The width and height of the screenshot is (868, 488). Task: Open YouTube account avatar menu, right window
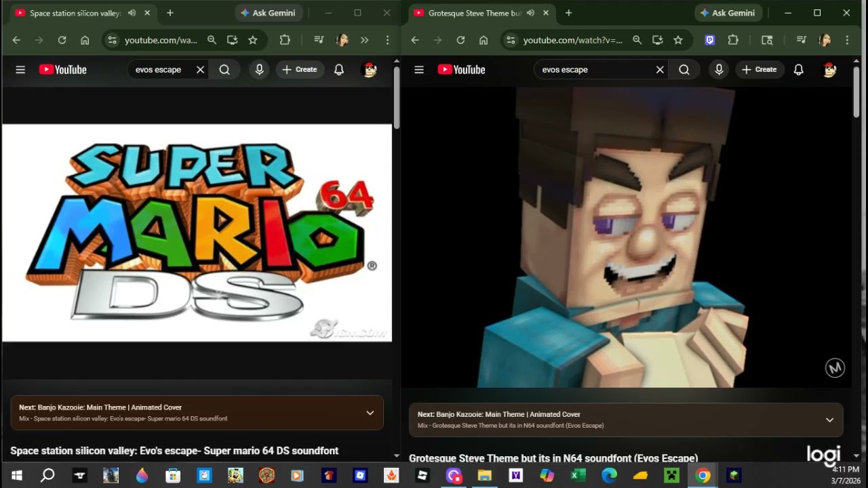pyautogui.click(x=829, y=70)
